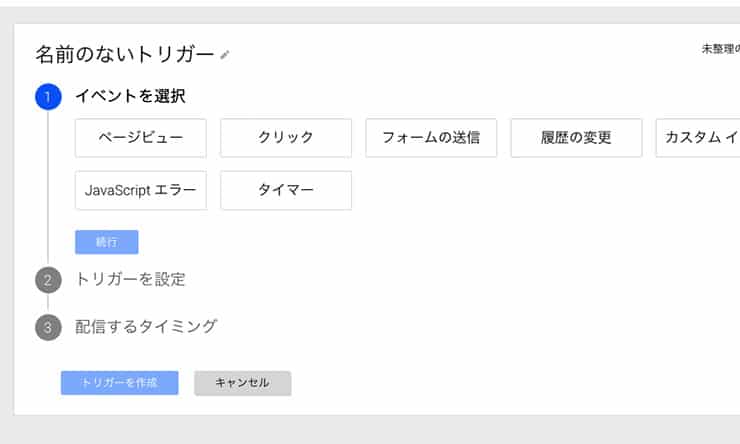The width and height of the screenshot is (740, 444).
Task: Pick the 履歴の変更 event button
Action: 576,138
